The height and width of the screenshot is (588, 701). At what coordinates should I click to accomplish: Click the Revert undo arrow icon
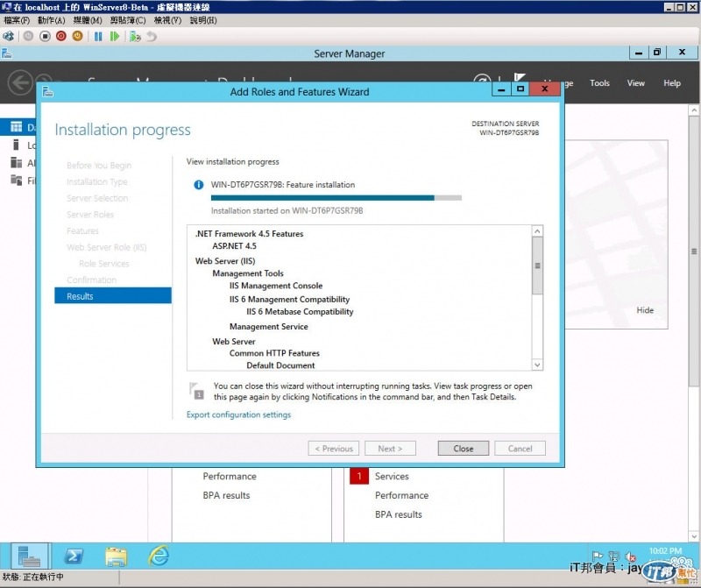(152, 36)
